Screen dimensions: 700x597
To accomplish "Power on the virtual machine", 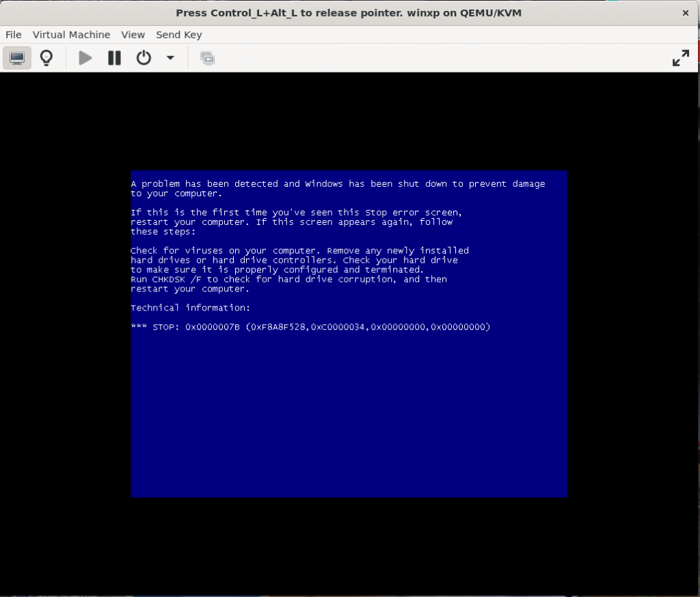I will [x=85, y=58].
